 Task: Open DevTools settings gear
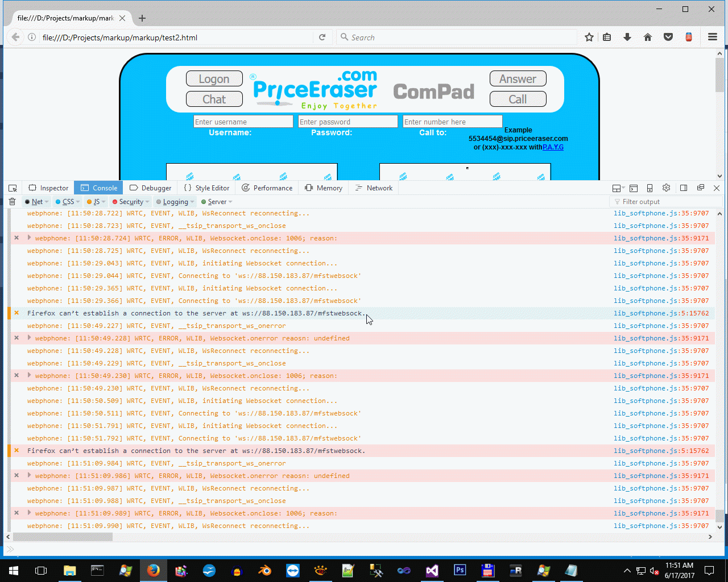[x=666, y=188]
